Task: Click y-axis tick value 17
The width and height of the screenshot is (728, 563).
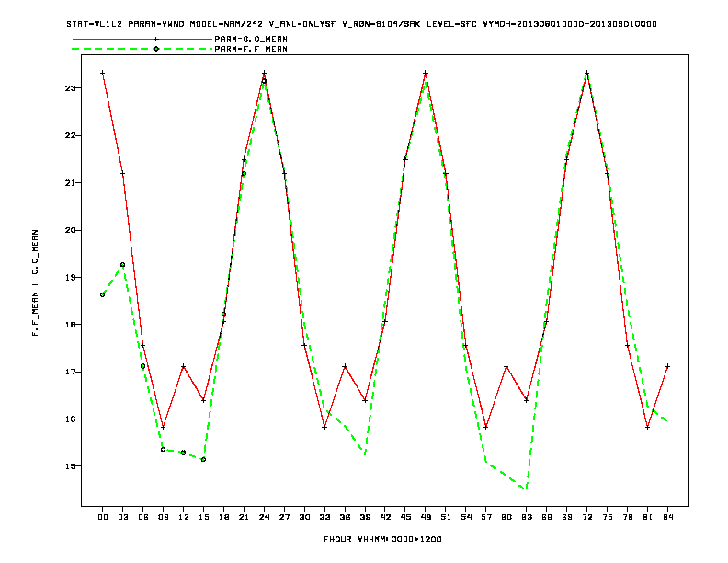Action: [x=70, y=372]
